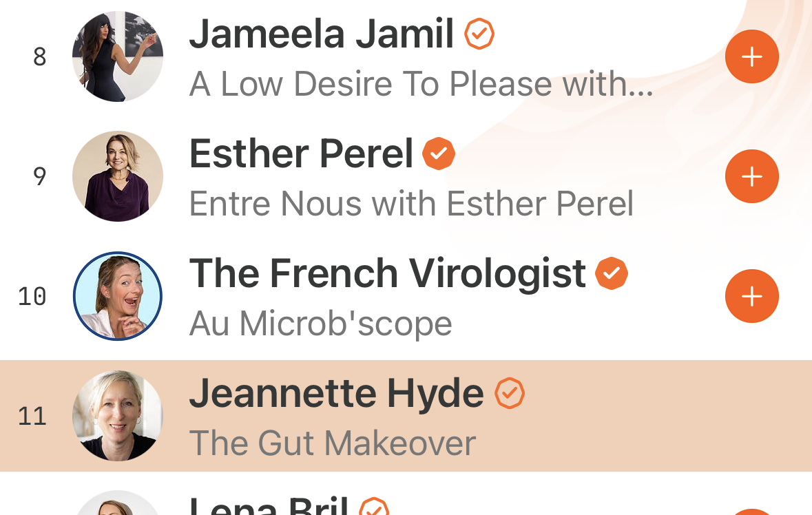Click the verified badge next to Jameela Jamil
Screen dimensions: 812x515
(479, 34)
